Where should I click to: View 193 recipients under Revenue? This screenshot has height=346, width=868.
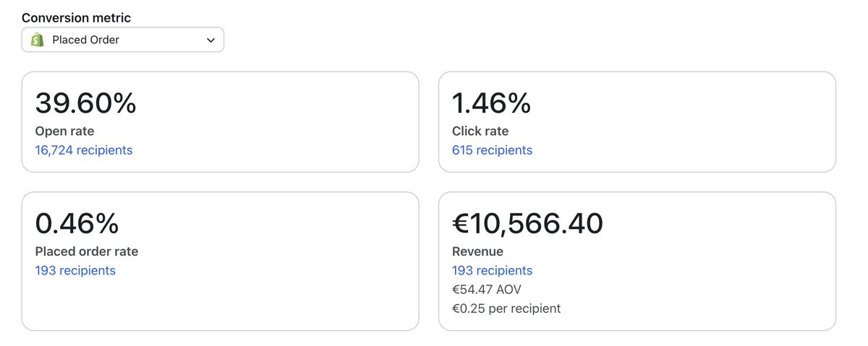(x=492, y=270)
